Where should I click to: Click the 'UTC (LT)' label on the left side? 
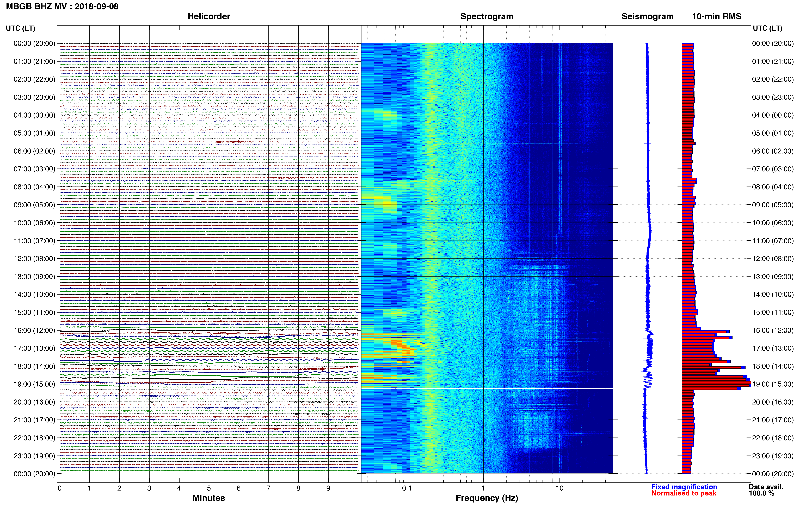[x=21, y=28]
